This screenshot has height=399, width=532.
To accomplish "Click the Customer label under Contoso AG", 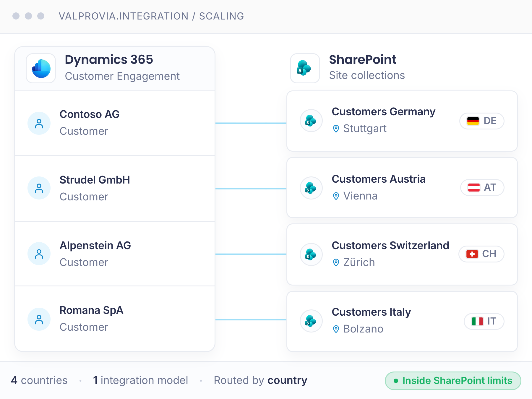I will [84, 131].
